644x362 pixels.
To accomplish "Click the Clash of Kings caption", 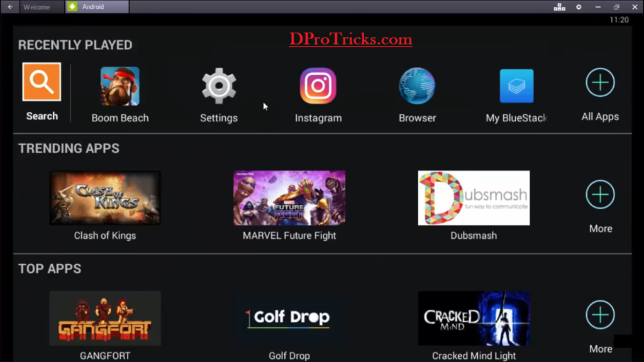I will coord(105,236).
